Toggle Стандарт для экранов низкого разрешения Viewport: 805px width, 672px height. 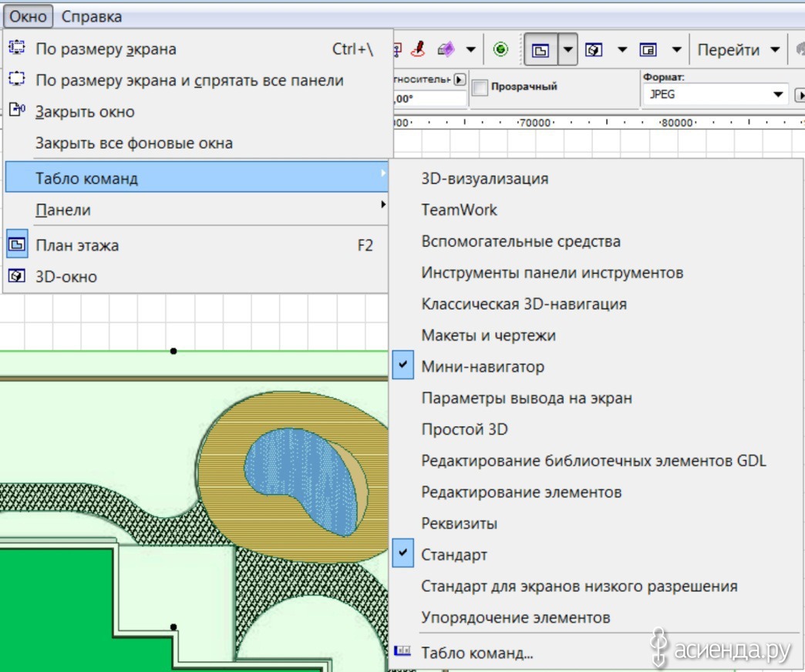point(595,586)
